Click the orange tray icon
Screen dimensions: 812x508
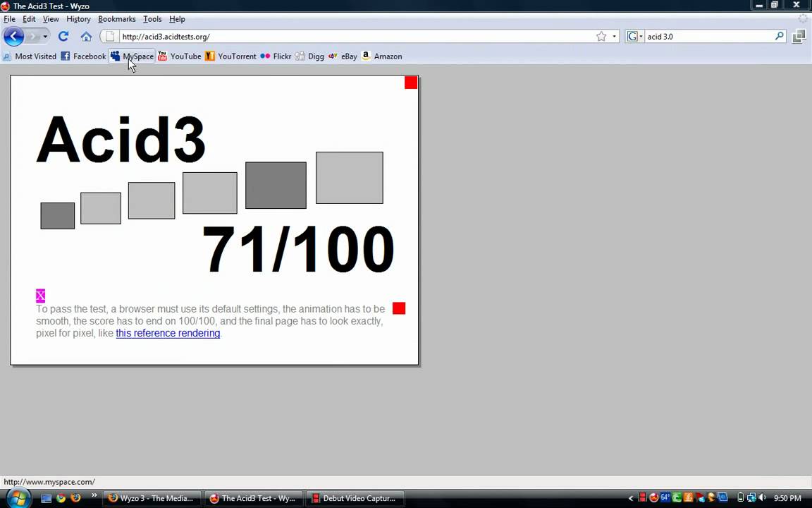[688, 497]
